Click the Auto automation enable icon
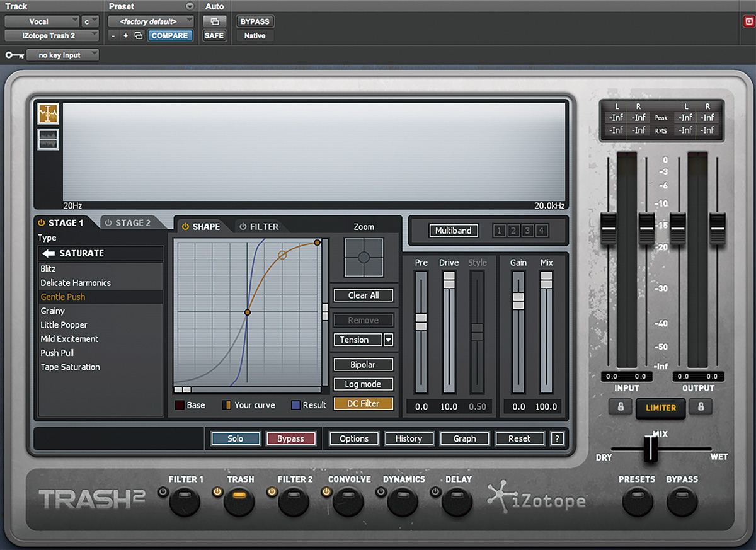 [214, 21]
